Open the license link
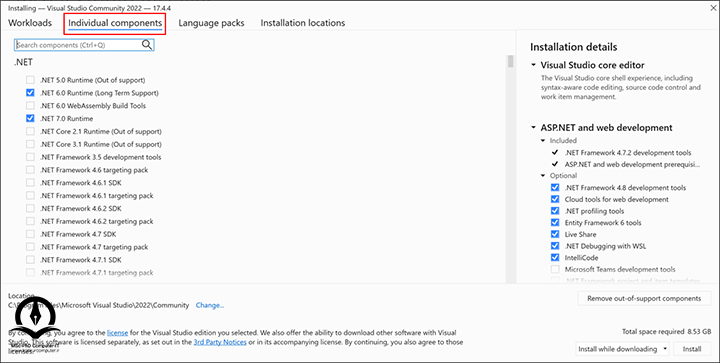The image size is (720, 363). (x=118, y=333)
